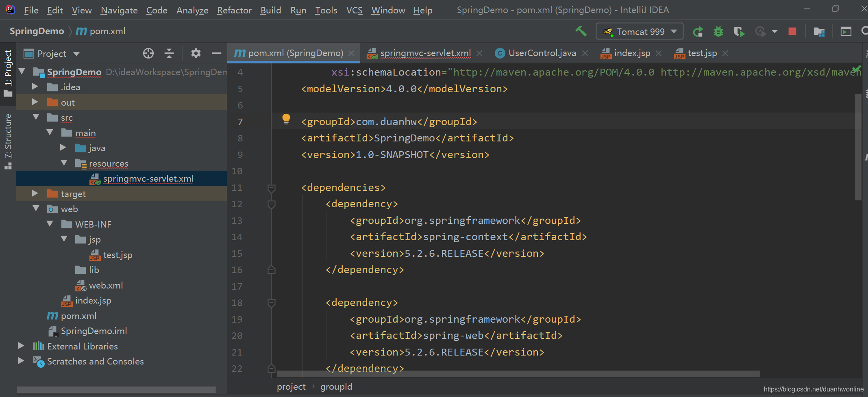
Task: Click the yellow light bulb intention icon
Action: [286, 119]
